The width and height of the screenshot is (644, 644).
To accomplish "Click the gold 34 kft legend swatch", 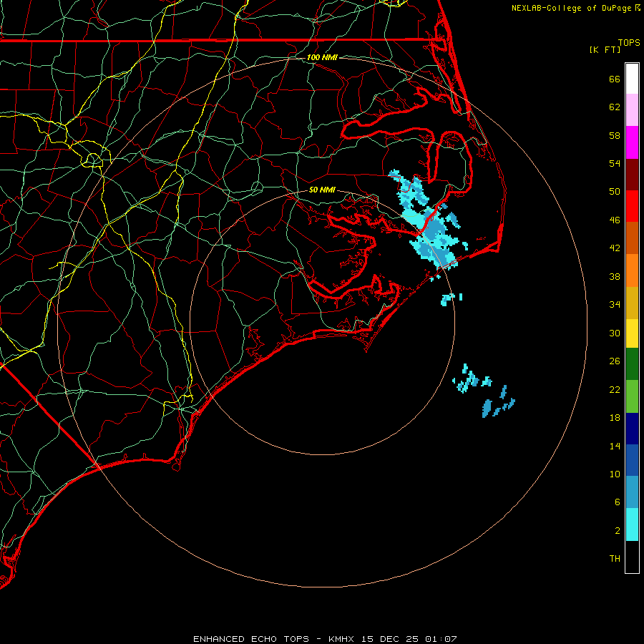I will [x=632, y=303].
